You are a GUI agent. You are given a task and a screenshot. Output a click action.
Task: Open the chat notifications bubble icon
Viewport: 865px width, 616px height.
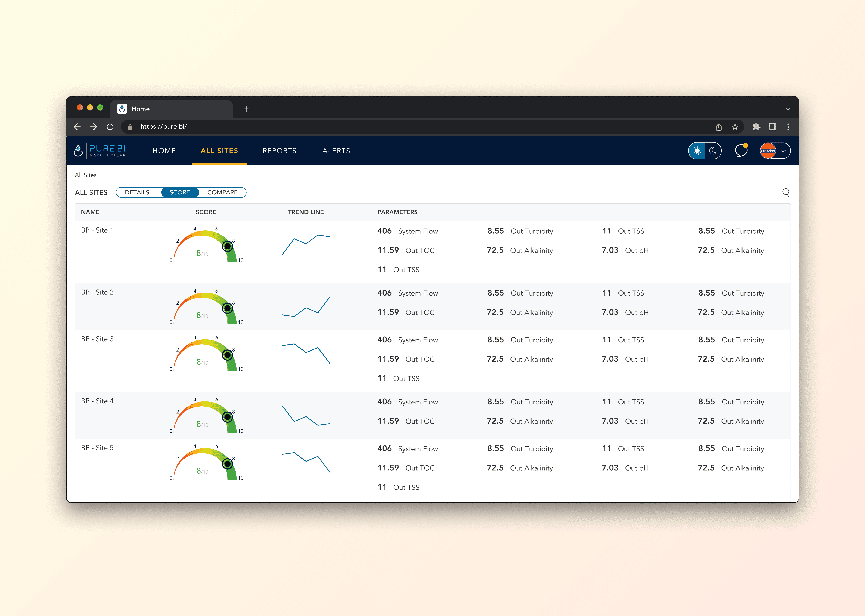click(x=741, y=151)
